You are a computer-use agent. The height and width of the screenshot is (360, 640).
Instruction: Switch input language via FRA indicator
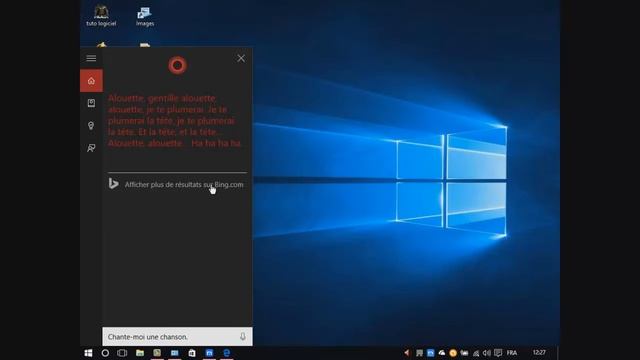pyautogui.click(x=512, y=353)
